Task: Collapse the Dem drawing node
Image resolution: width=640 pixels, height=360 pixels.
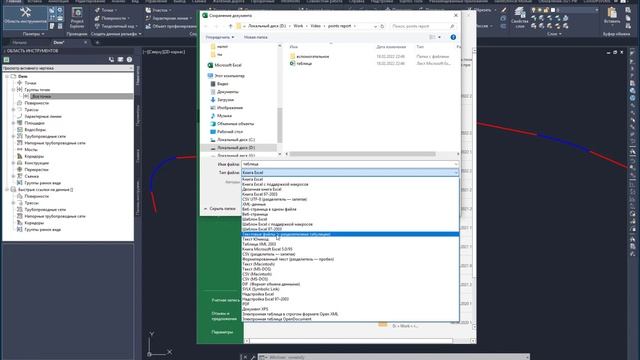Action: pos(7,76)
